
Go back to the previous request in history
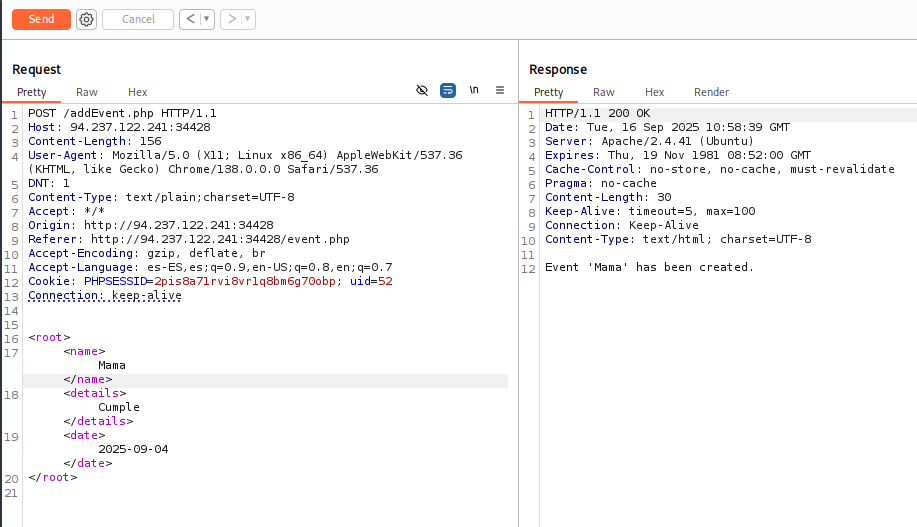189,19
